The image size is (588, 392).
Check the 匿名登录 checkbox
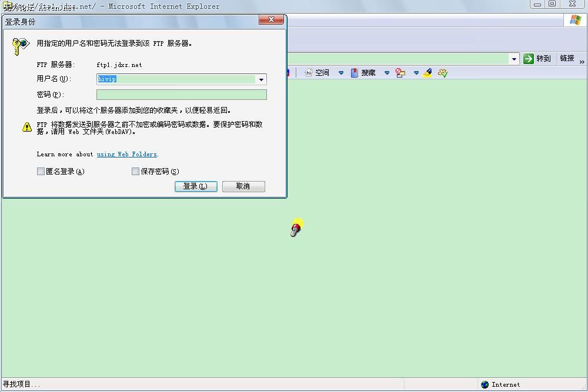pyautogui.click(x=41, y=171)
